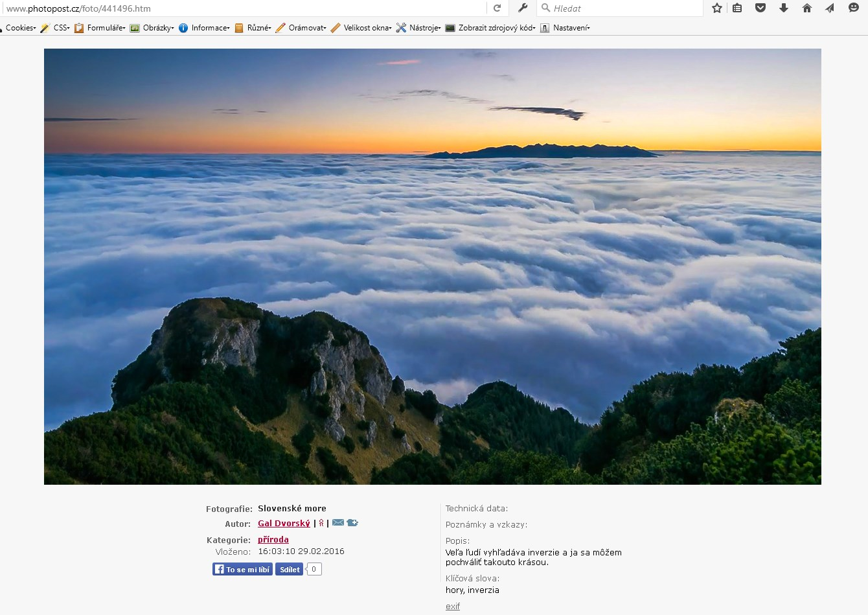This screenshot has height=615, width=868.
Task: View the exif data link
Action: [x=452, y=606]
